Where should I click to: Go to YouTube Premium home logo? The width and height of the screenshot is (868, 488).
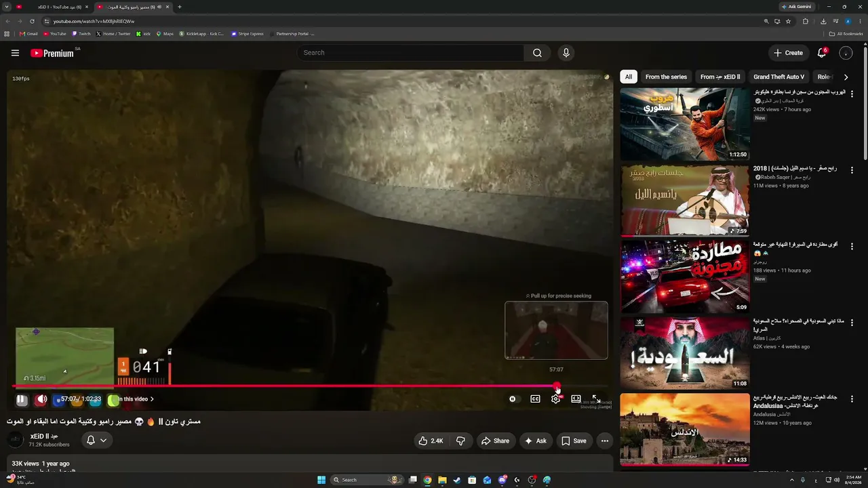tap(52, 53)
